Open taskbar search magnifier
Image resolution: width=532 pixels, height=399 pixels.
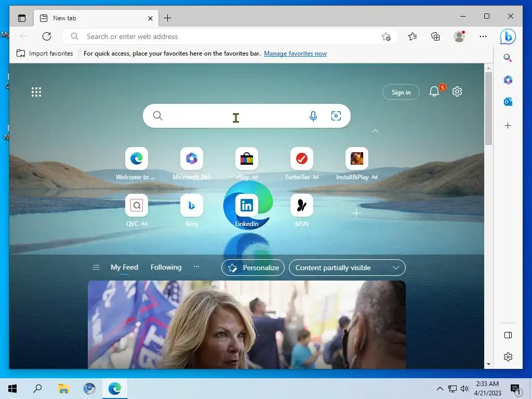click(37, 389)
